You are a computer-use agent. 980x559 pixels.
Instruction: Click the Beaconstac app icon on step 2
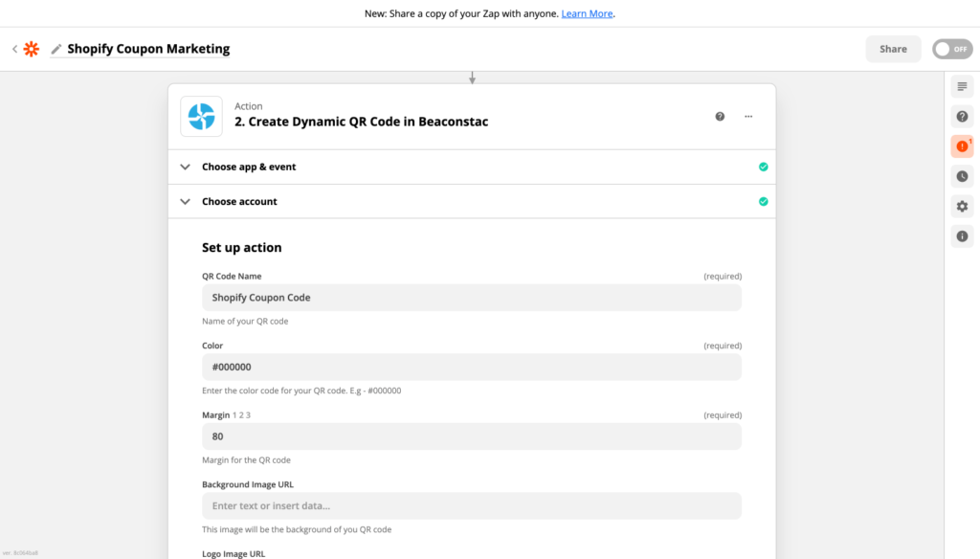click(201, 116)
